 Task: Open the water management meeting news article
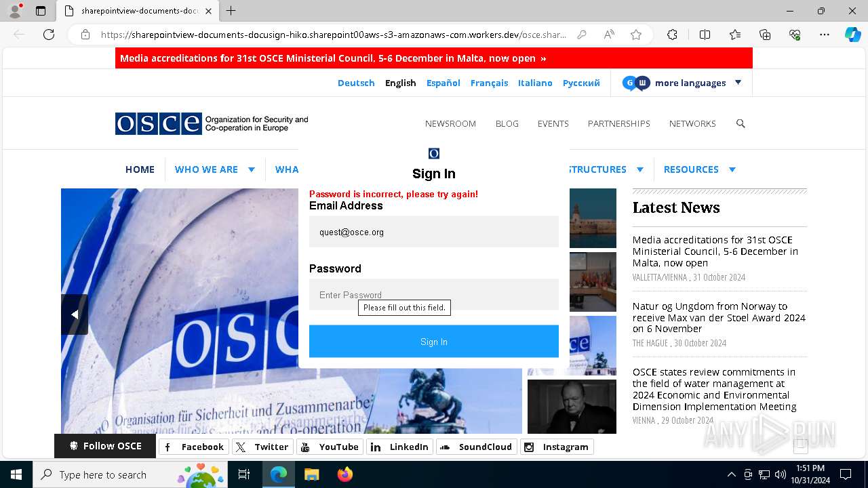(715, 389)
